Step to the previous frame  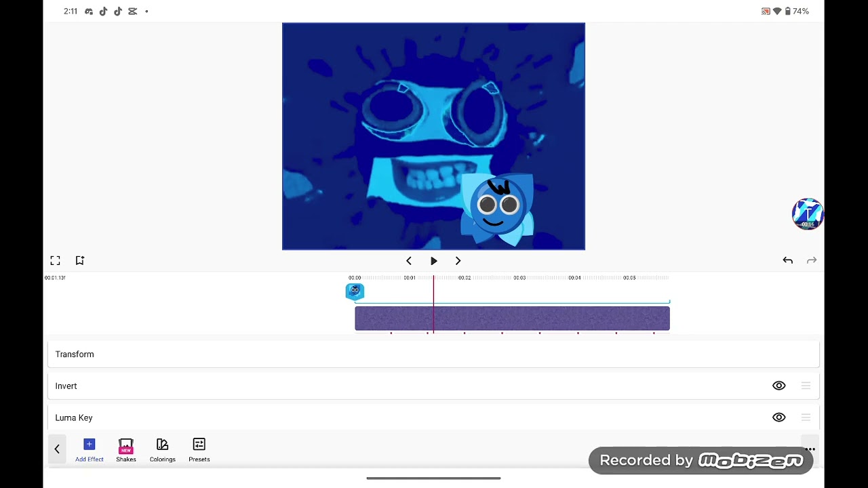tap(408, 261)
